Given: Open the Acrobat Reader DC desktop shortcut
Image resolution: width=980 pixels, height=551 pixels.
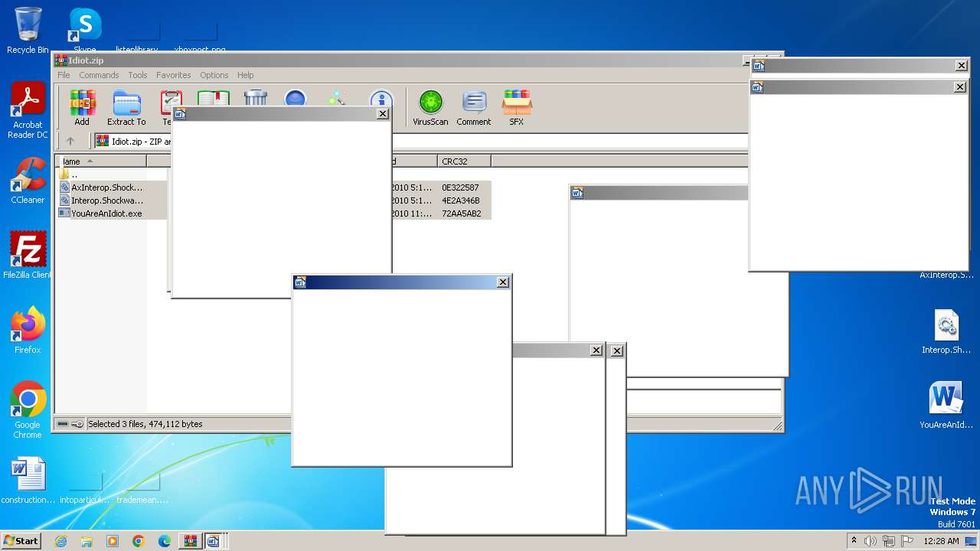Looking at the screenshot, I should (28, 111).
